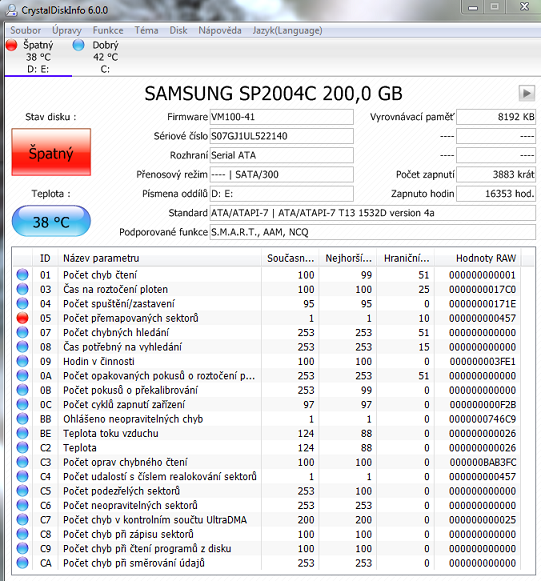
Task: Open the Nápověda menu
Action: pyautogui.click(x=220, y=30)
